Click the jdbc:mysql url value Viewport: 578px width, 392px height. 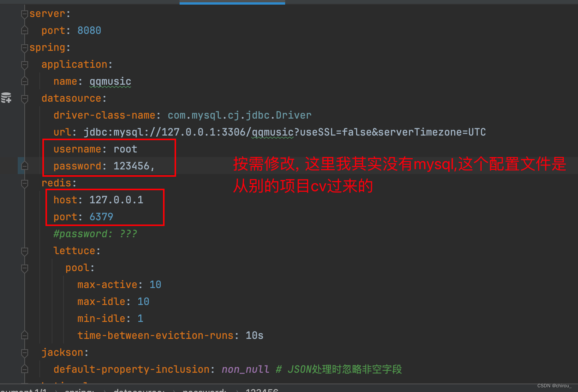pos(285,132)
